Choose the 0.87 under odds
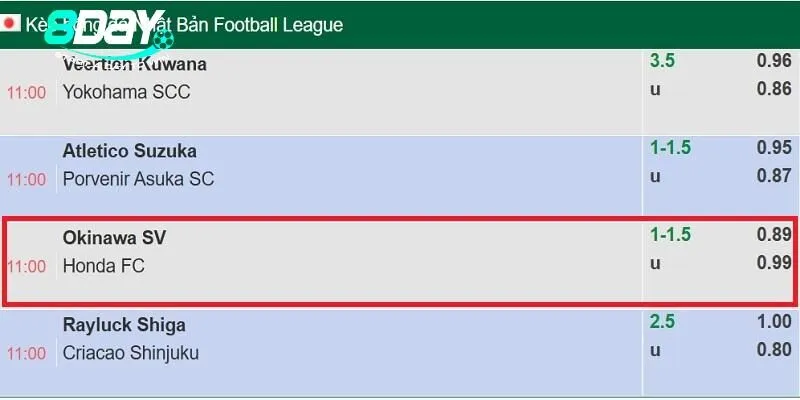This screenshot has width=800, height=400. click(x=774, y=176)
